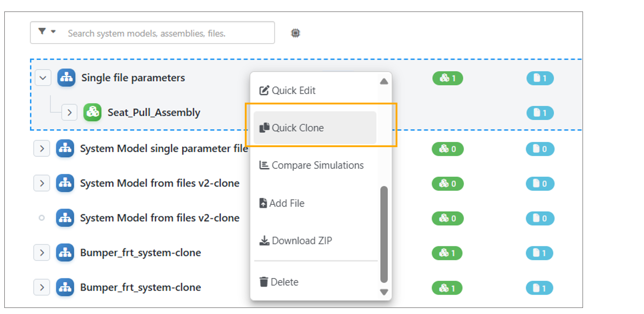
Task: Click the blue file count badge for Single file parameters
Action: click(540, 78)
